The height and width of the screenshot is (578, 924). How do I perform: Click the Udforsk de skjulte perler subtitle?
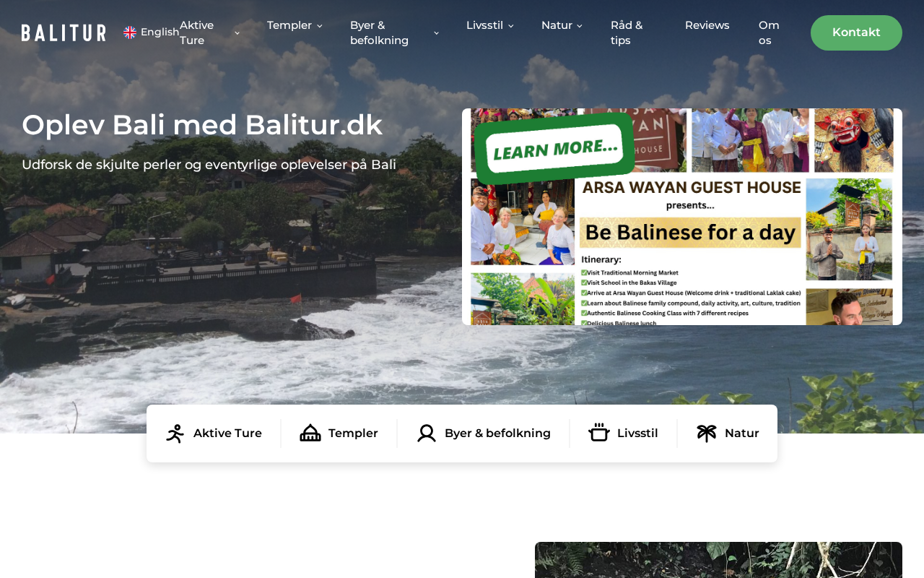point(209,165)
